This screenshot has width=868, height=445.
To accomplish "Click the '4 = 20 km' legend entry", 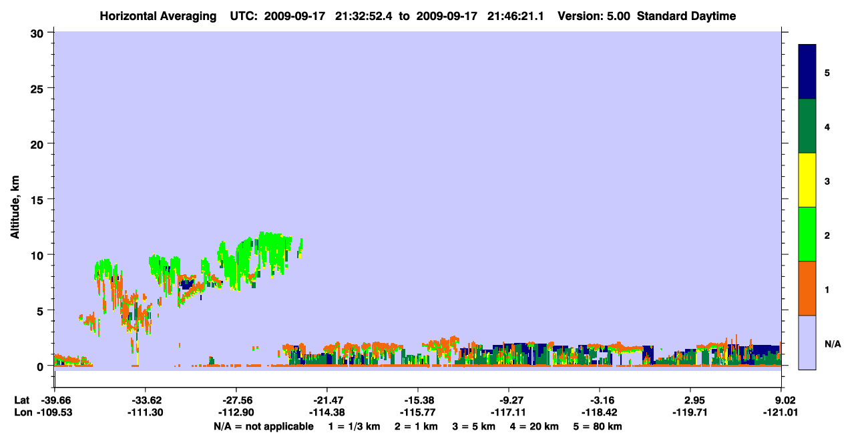I will coord(535,426).
